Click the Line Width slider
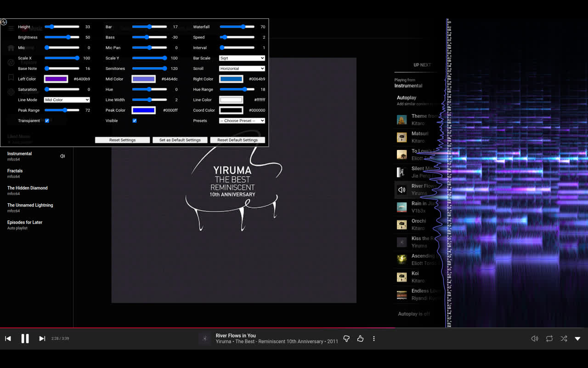Screen dimensions: 588x368 pyautogui.click(x=149, y=100)
